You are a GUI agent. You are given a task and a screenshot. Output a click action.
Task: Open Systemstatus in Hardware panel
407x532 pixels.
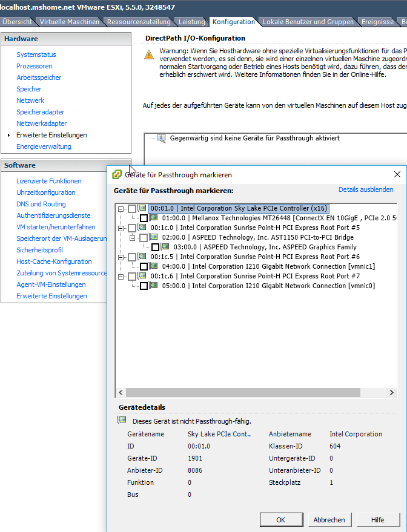coord(36,54)
